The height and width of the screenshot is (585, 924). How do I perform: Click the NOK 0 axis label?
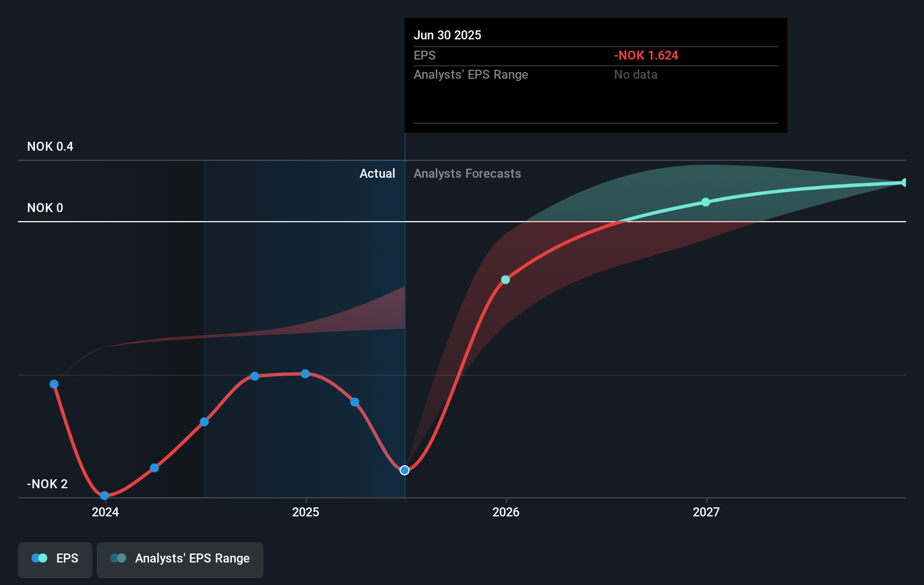(x=45, y=208)
